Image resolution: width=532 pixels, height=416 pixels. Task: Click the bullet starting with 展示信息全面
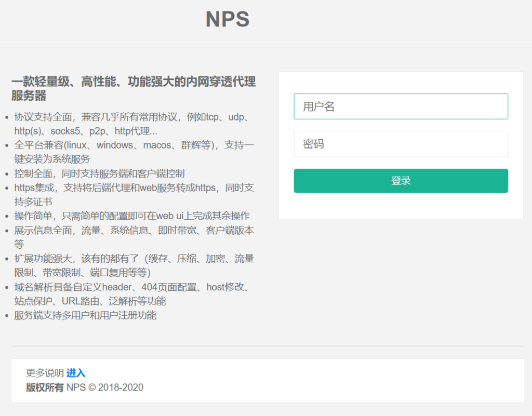[x=134, y=237]
